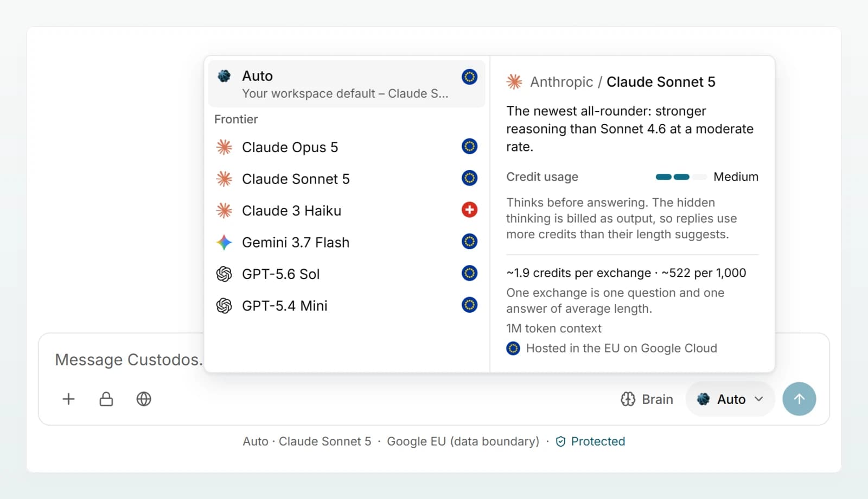Click the lock icon in the message bar
This screenshot has height=499, width=868.
coord(106,399)
